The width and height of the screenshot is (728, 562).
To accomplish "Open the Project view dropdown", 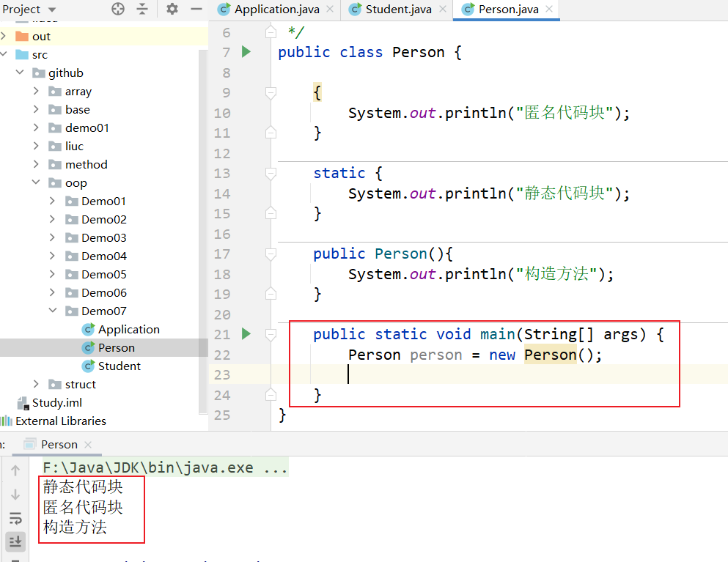I will [51, 10].
